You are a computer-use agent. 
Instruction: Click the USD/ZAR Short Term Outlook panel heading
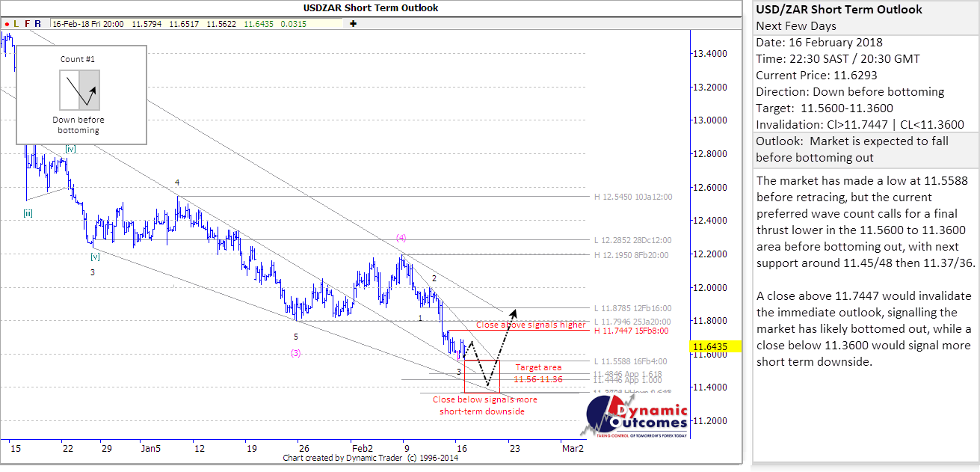pyautogui.click(x=839, y=10)
